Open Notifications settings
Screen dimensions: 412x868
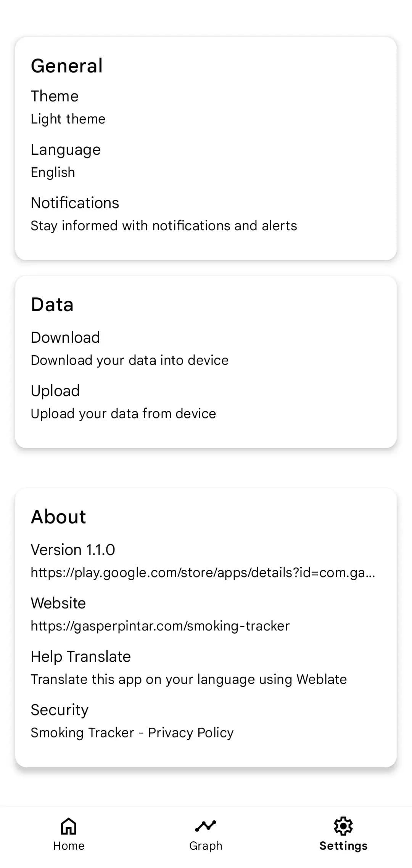click(75, 202)
